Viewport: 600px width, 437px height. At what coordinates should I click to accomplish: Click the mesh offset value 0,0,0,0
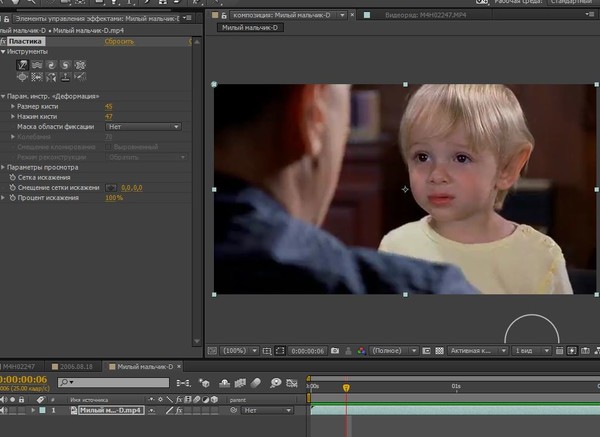point(132,188)
